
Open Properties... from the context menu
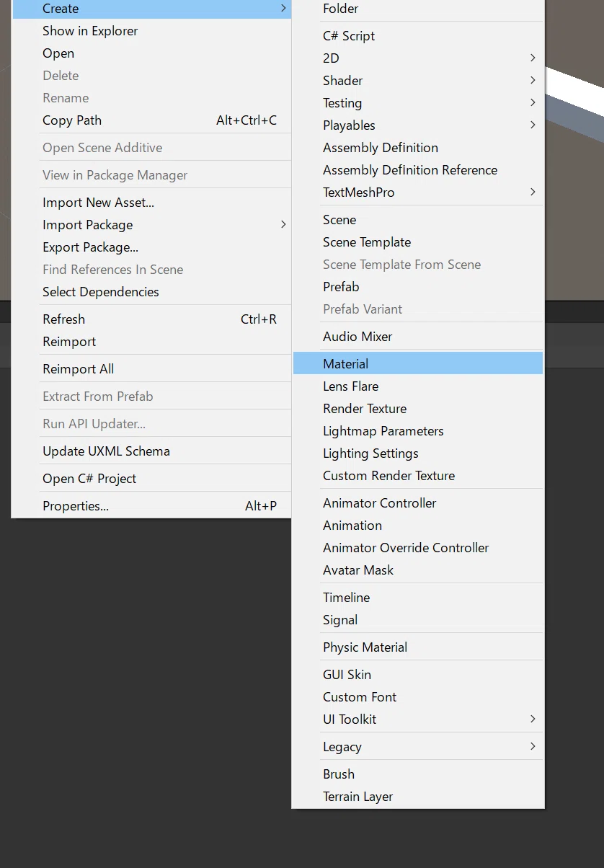[151, 506]
